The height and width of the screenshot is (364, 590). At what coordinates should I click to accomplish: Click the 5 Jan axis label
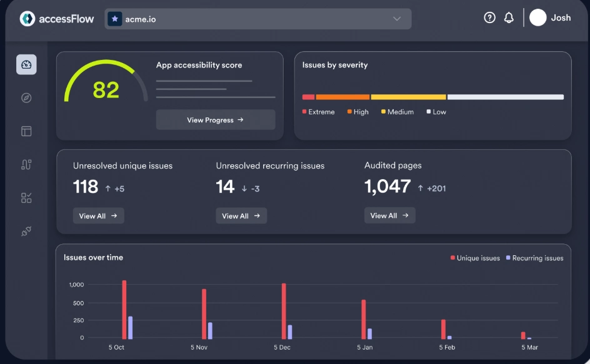point(364,347)
